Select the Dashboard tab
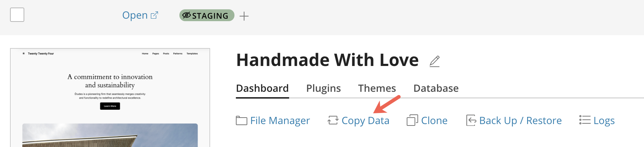The width and height of the screenshot is (644, 147). 262,88
